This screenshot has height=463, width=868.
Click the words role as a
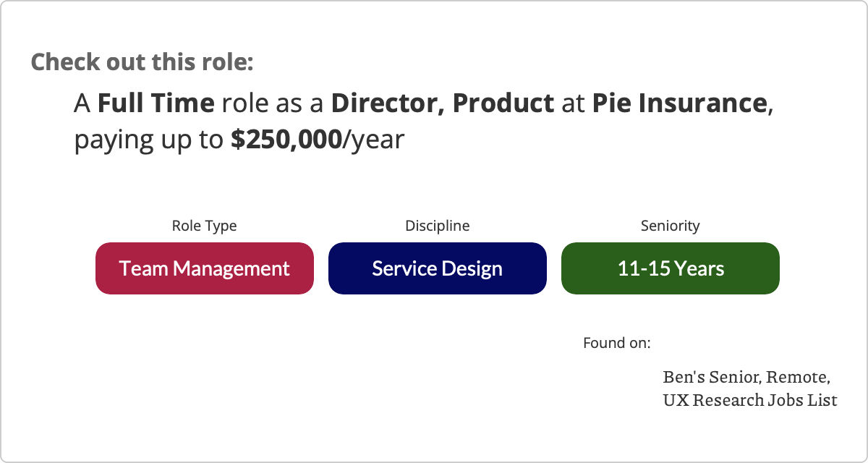(273, 103)
